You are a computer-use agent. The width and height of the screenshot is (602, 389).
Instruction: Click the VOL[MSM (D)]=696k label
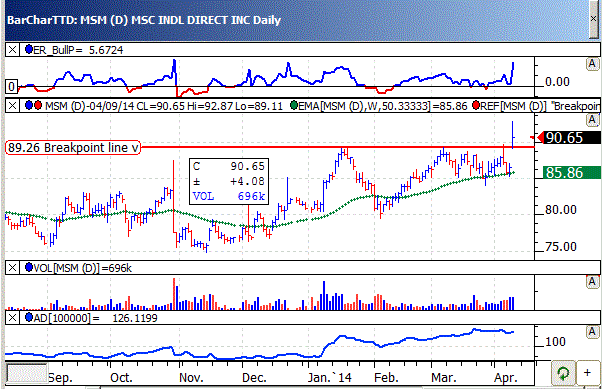(83, 268)
